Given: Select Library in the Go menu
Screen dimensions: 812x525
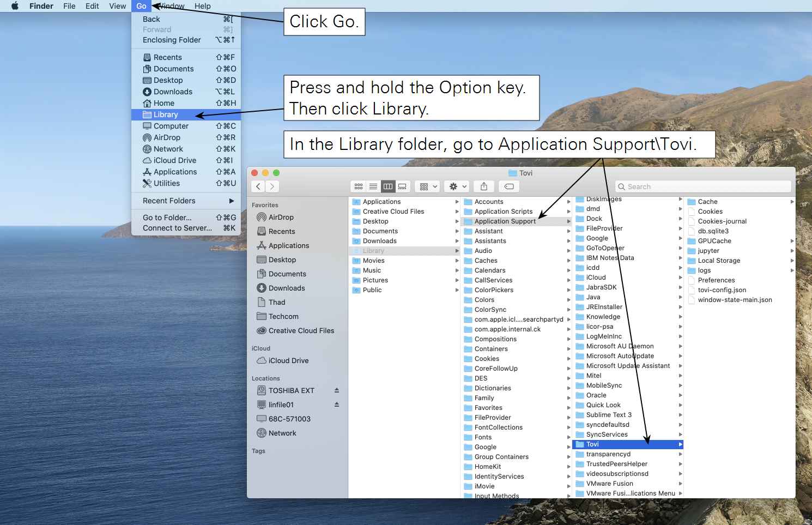Looking at the screenshot, I should tap(186, 114).
